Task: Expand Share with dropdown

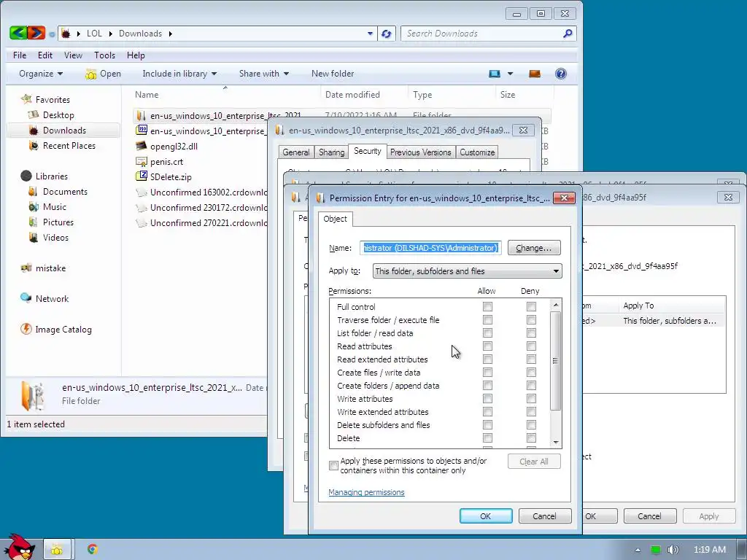Action: pos(264,74)
